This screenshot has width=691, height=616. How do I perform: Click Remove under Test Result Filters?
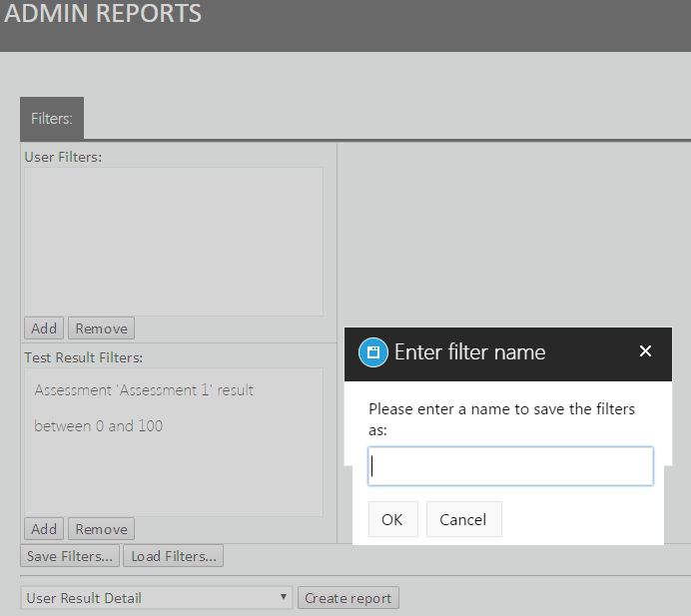coord(101,529)
